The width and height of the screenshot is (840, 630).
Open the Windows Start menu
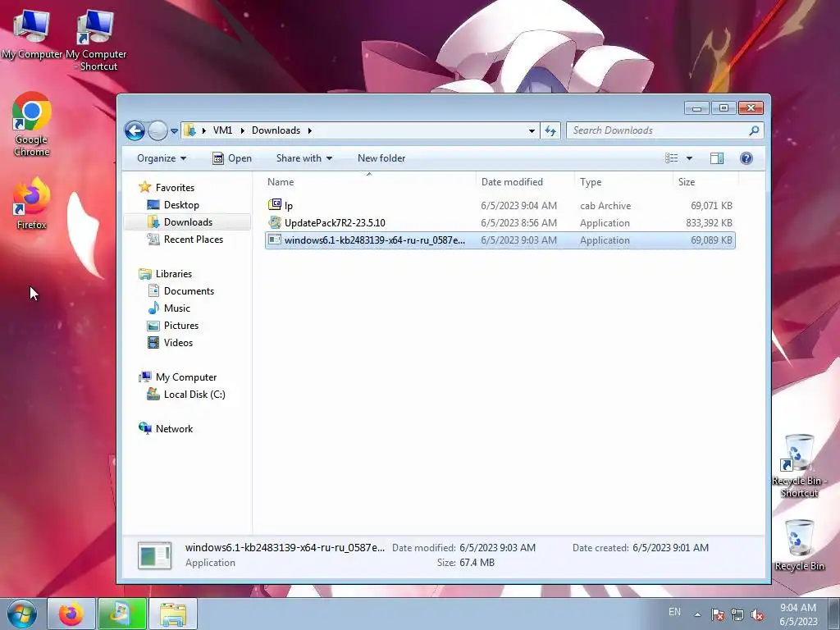pyautogui.click(x=22, y=614)
